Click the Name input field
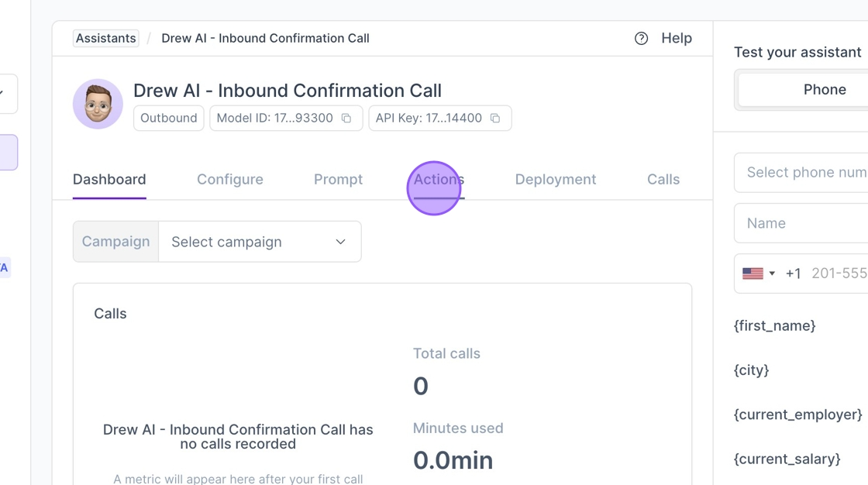The width and height of the screenshot is (868, 485). [x=801, y=223]
